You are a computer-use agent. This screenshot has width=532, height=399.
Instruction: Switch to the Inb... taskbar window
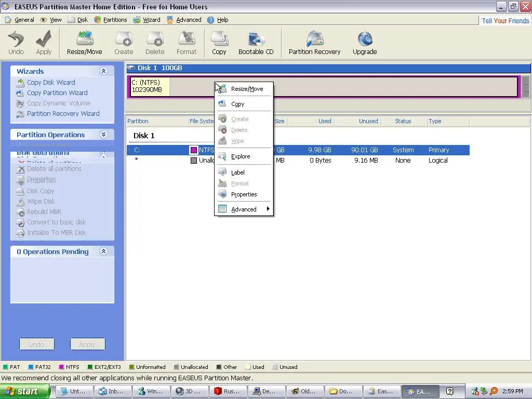112,391
